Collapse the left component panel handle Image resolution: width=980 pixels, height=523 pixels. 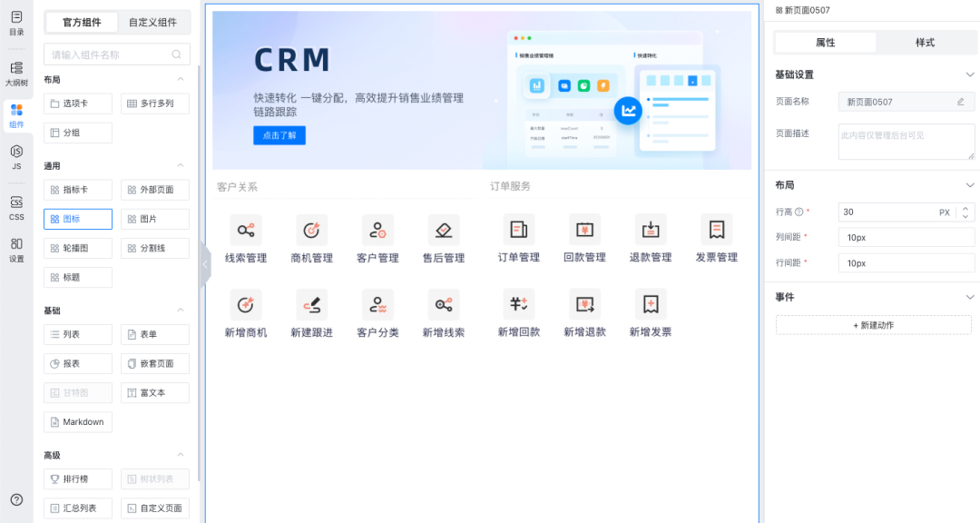[x=205, y=264]
